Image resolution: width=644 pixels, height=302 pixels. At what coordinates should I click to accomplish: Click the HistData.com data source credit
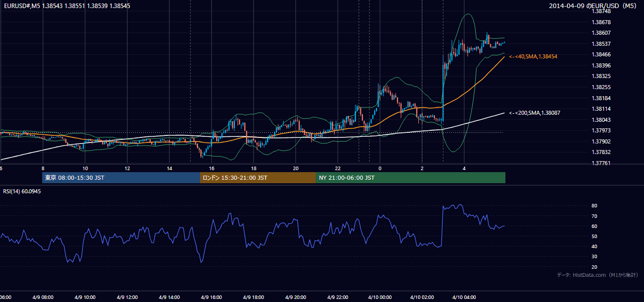pos(598,275)
